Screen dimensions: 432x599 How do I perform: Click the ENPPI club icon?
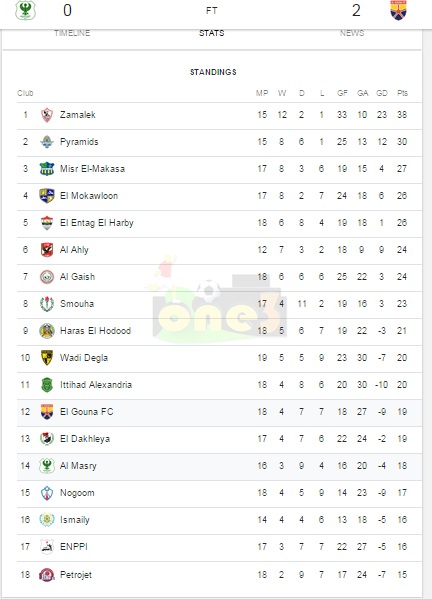tap(47, 547)
